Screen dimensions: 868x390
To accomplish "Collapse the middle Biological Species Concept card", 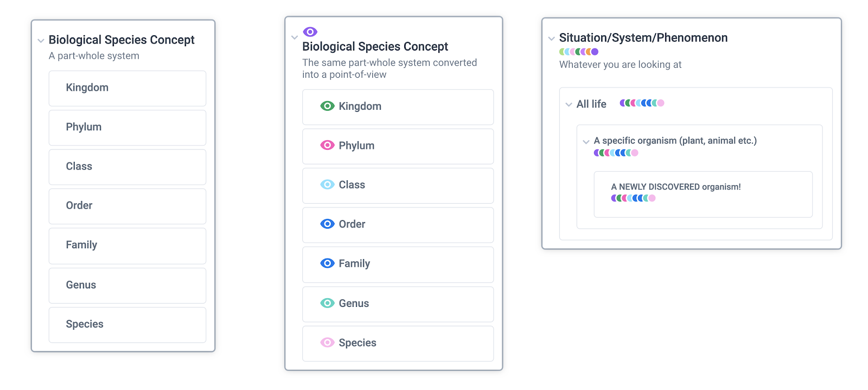I will (x=295, y=37).
